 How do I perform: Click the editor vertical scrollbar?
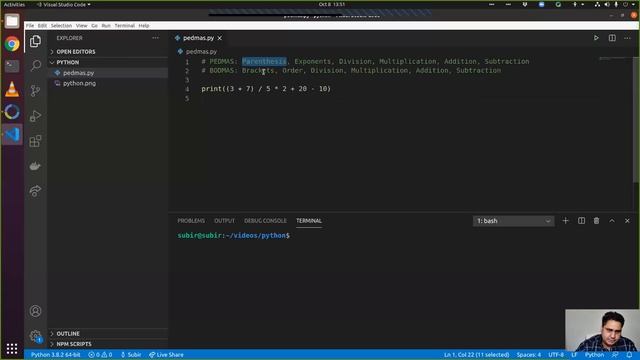click(636, 120)
